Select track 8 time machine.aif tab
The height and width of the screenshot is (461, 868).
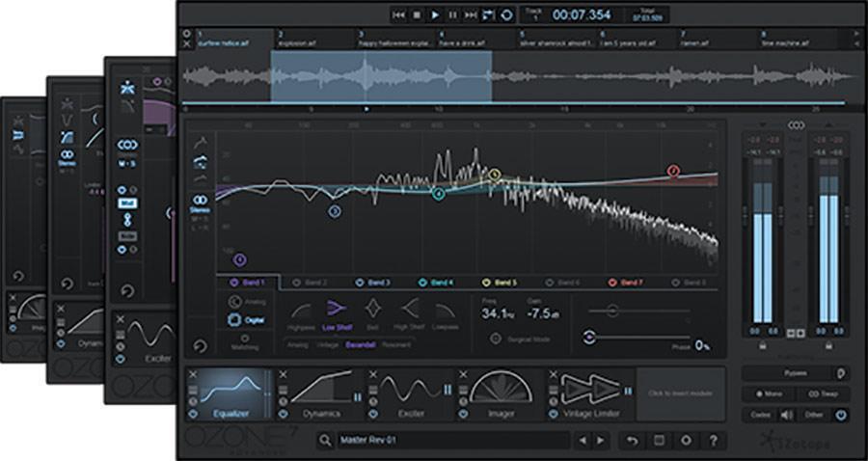(x=799, y=39)
